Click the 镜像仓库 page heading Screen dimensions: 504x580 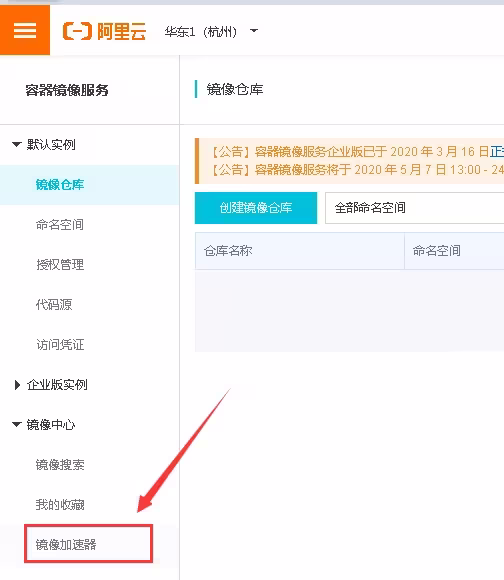tap(235, 90)
